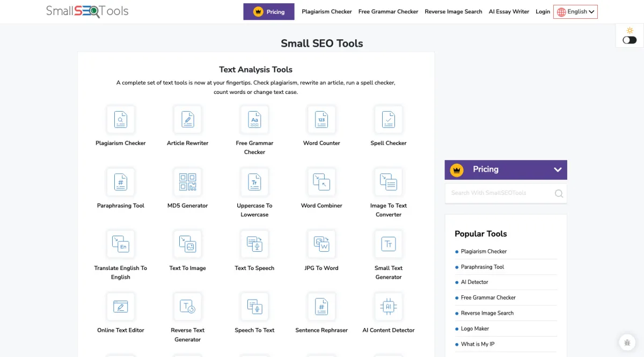The width and height of the screenshot is (644, 357).
Task: Open the Online Text Editor icon
Action: pos(121,307)
